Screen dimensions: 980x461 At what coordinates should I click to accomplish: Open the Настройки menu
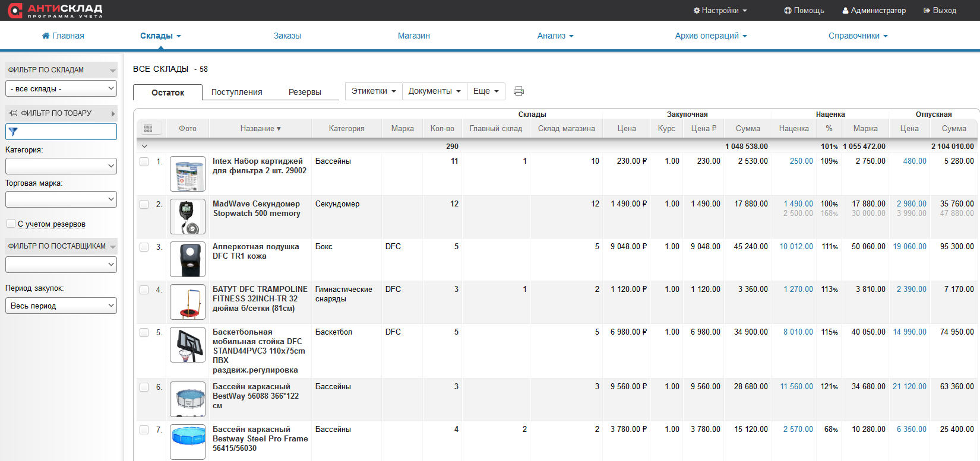(x=720, y=10)
